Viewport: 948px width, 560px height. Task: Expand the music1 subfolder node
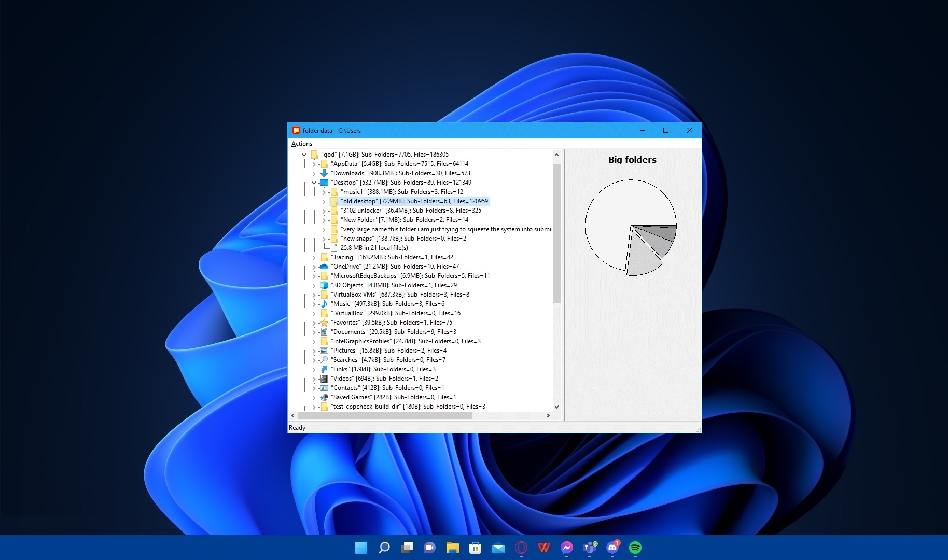point(324,192)
